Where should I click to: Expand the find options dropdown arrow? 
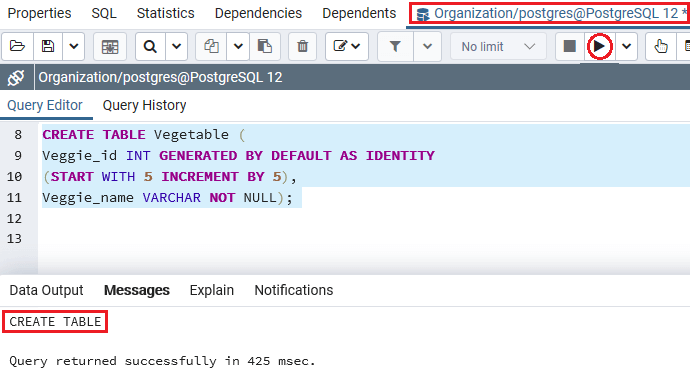tap(176, 46)
